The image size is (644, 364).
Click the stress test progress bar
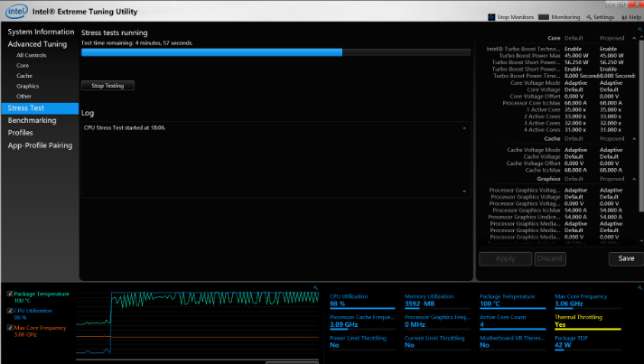[276, 52]
